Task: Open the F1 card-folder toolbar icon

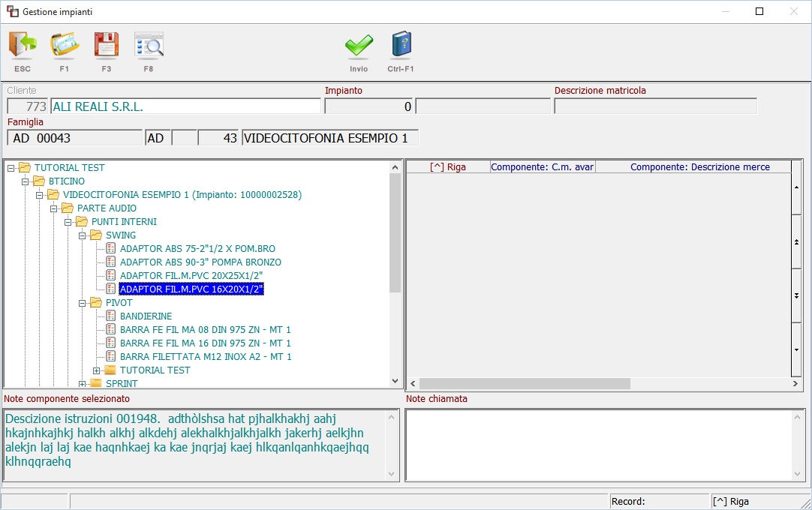Action: 65,45
